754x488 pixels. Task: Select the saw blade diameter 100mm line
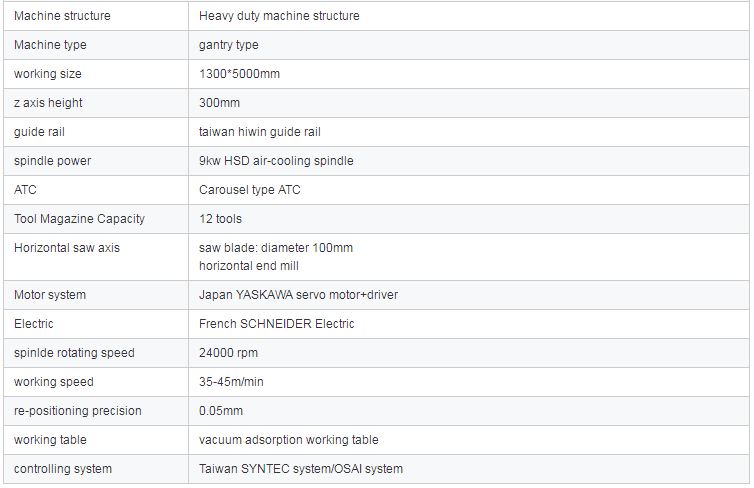coord(276,248)
